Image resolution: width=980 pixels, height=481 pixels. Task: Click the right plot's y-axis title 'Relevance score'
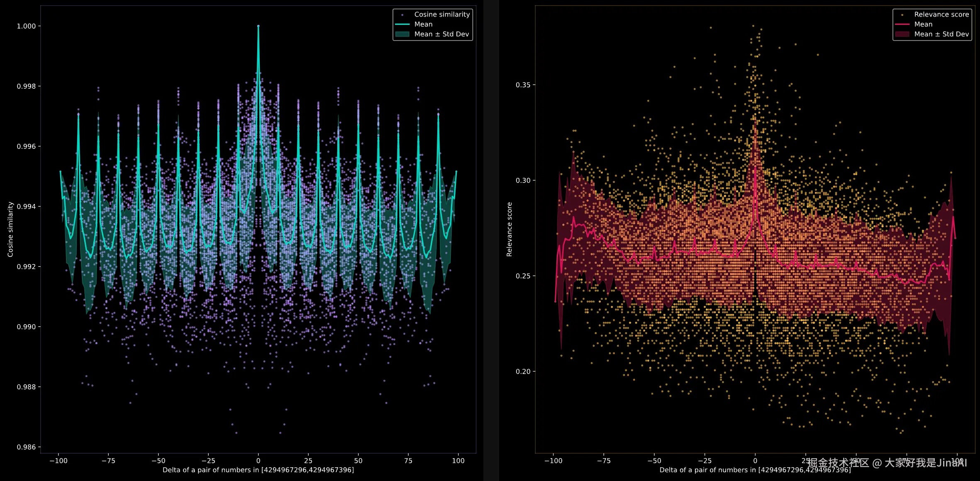point(510,229)
